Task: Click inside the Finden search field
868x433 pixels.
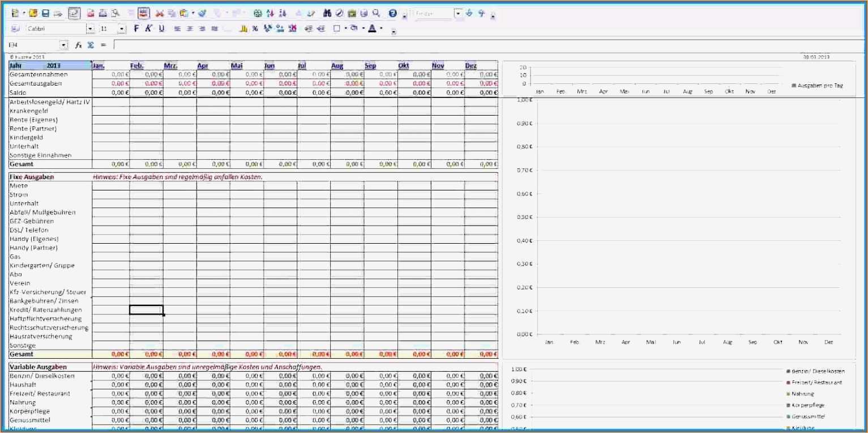Action: tap(433, 12)
